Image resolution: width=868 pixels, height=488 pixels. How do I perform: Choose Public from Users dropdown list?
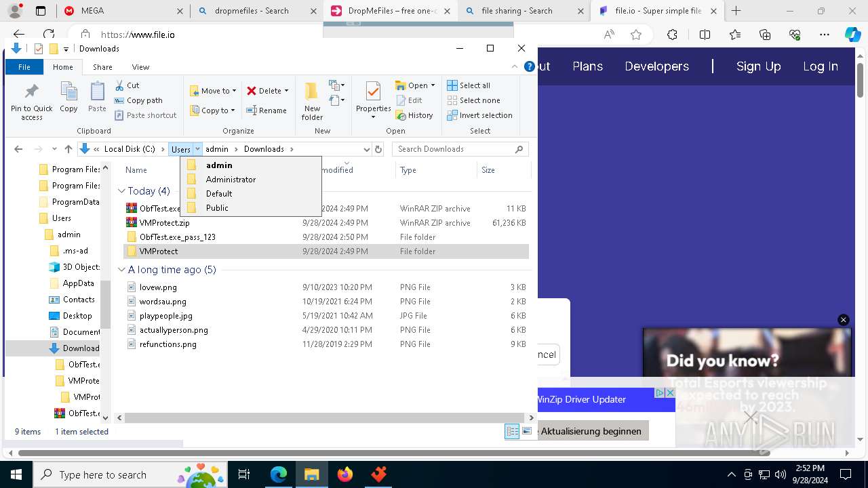click(x=251, y=208)
